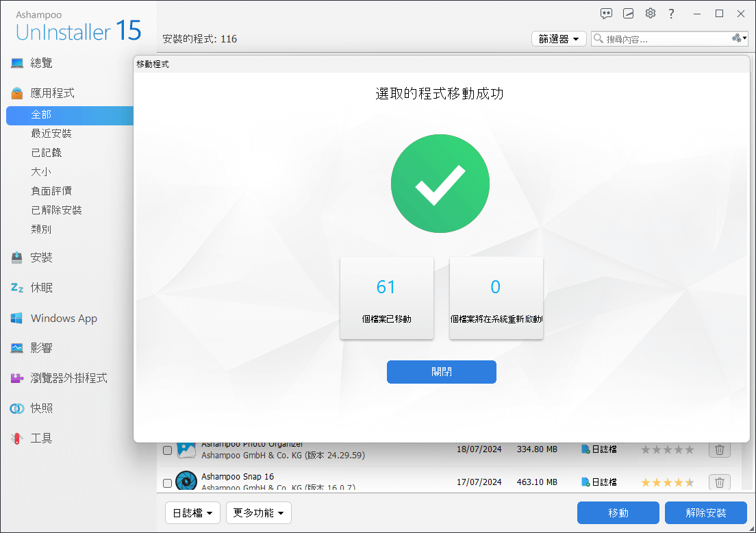Expand the 更多功能 dropdown
The image size is (756, 533).
(x=259, y=512)
